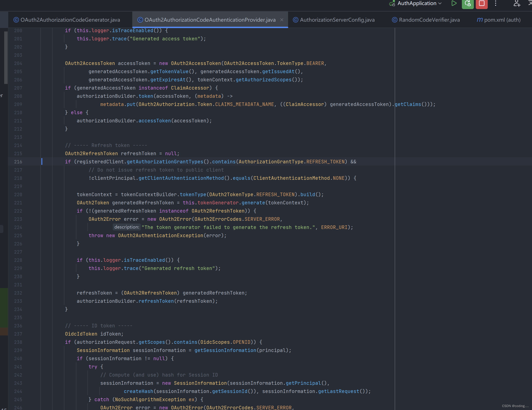The image size is (532, 410).
Task: Click OAuth2AuthenticationException on line 225
Action: (160, 235)
